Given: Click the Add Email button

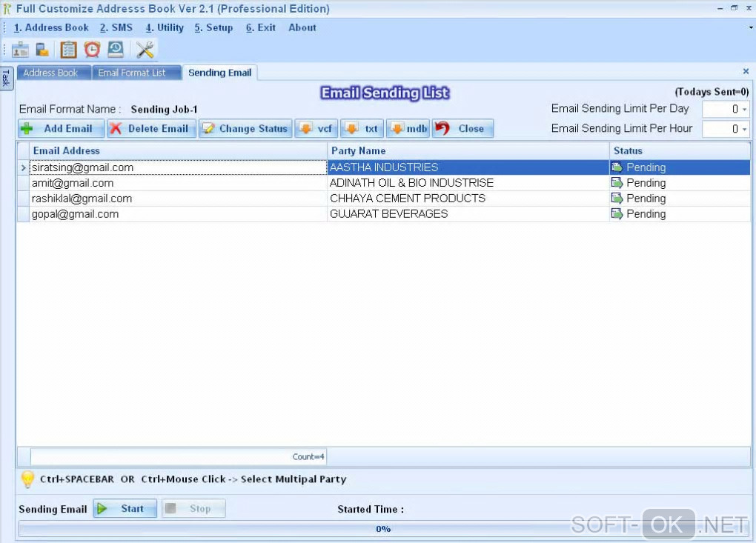Looking at the screenshot, I should (x=62, y=129).
